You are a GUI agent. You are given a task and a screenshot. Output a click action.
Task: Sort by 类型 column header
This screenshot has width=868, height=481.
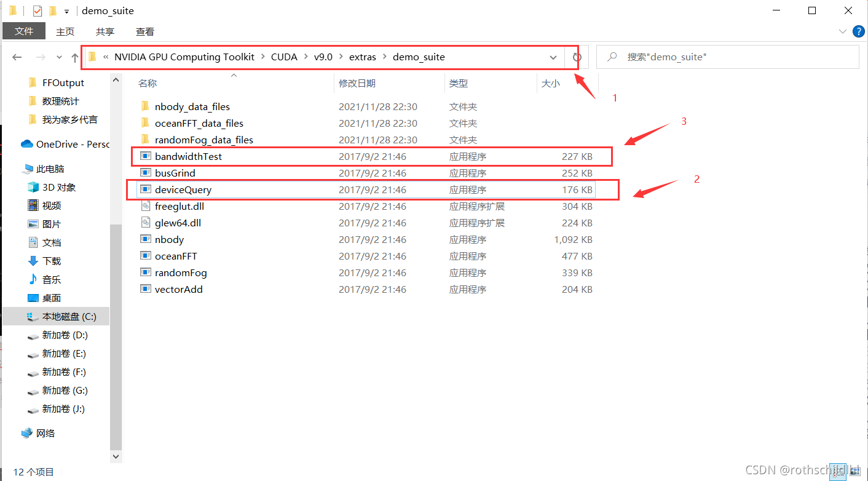pos(459,83)
